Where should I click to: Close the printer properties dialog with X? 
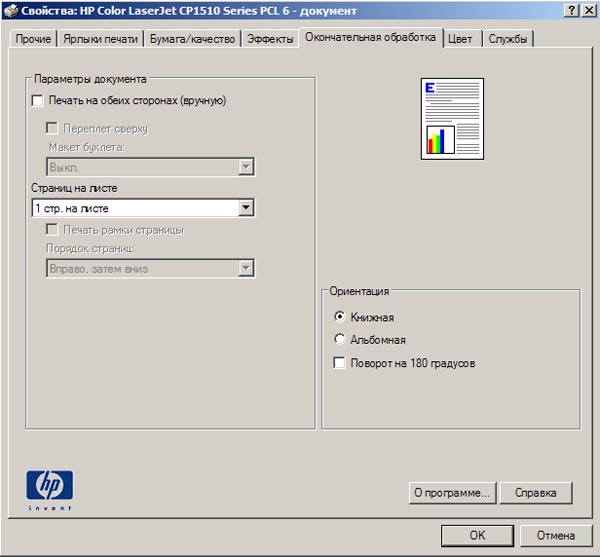point(589,10)
